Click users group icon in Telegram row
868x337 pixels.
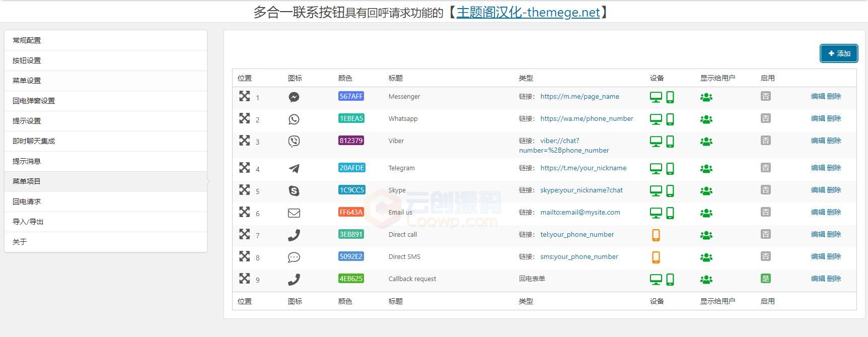[706, 169]
